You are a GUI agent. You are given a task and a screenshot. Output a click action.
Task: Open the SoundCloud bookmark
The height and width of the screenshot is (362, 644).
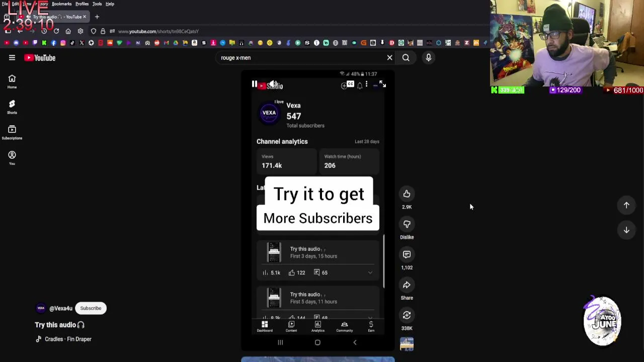pos(110,43)
